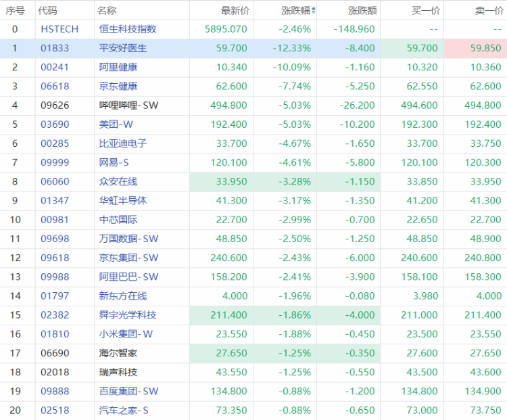Open stock code 09698

[55, 239]
